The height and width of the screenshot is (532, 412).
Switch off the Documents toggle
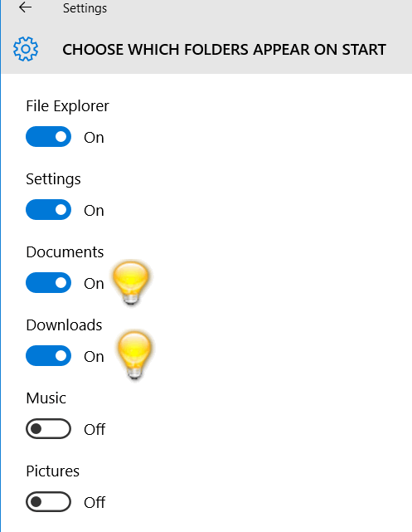(x=48, y=283)
